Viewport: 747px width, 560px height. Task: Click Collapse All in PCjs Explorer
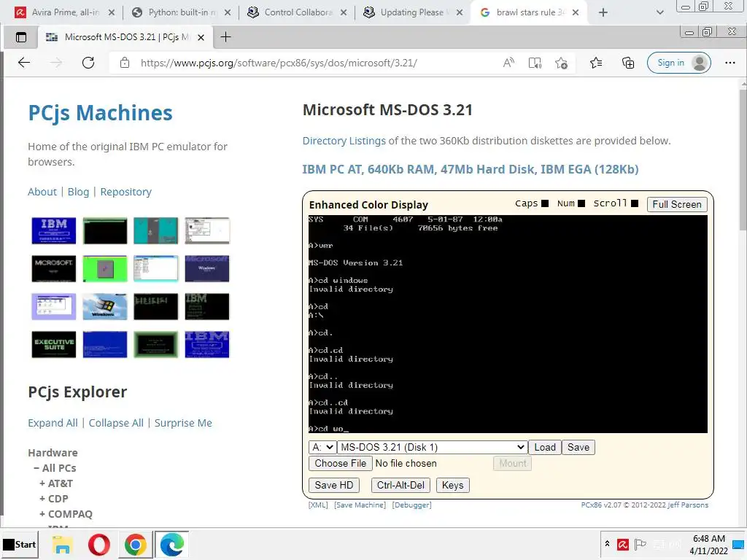tap(116, 423)
